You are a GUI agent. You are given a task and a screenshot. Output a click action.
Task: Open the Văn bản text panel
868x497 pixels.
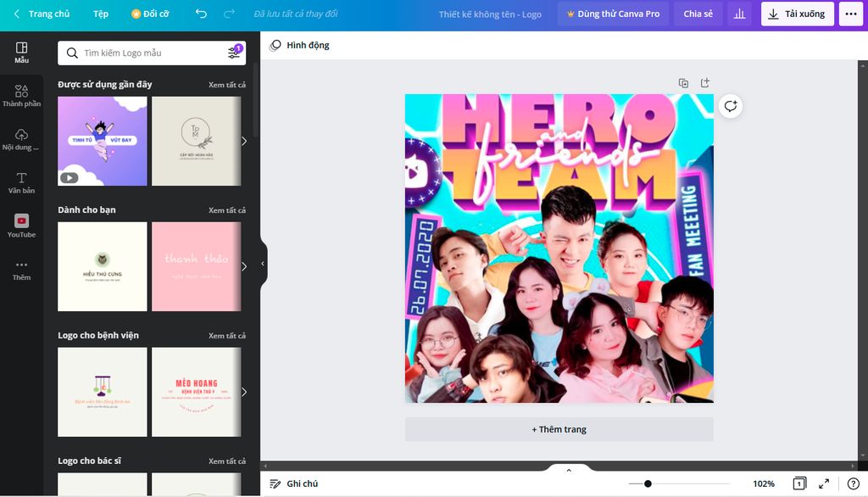click(21, 183)
